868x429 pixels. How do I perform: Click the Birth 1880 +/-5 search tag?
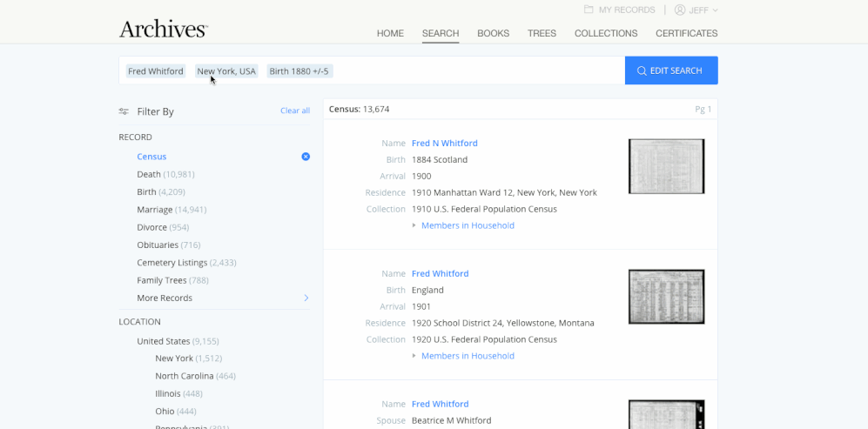299,70
